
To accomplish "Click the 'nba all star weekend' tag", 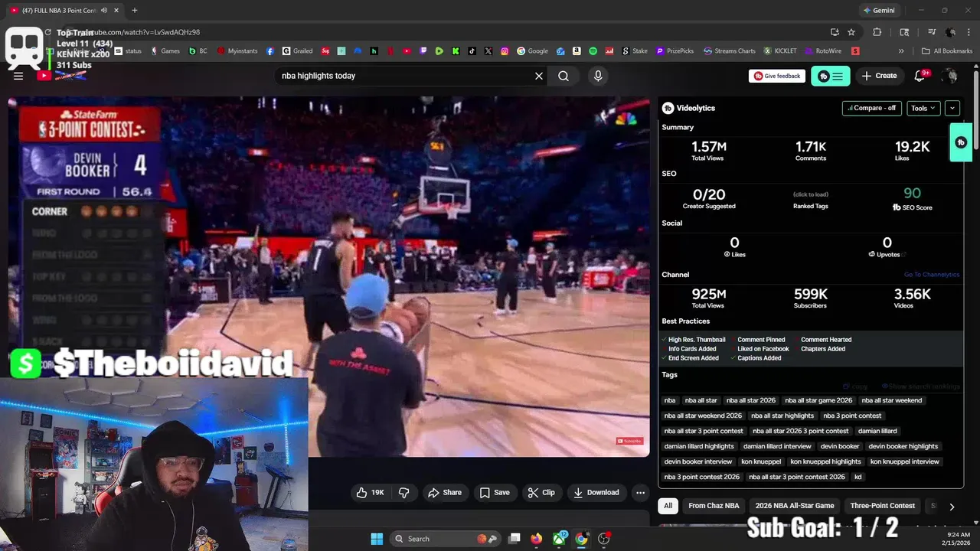I will tap(892, 400).
